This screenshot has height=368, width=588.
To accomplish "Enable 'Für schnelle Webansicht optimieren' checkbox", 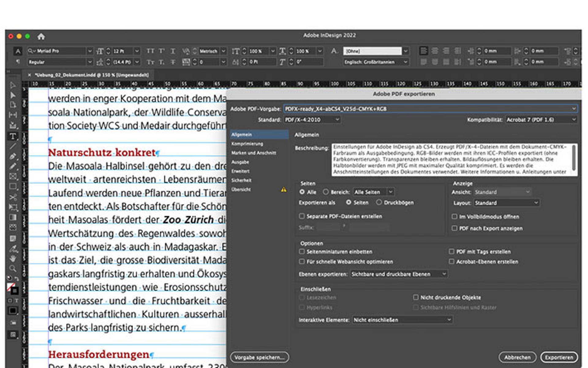I will [302, 262].
